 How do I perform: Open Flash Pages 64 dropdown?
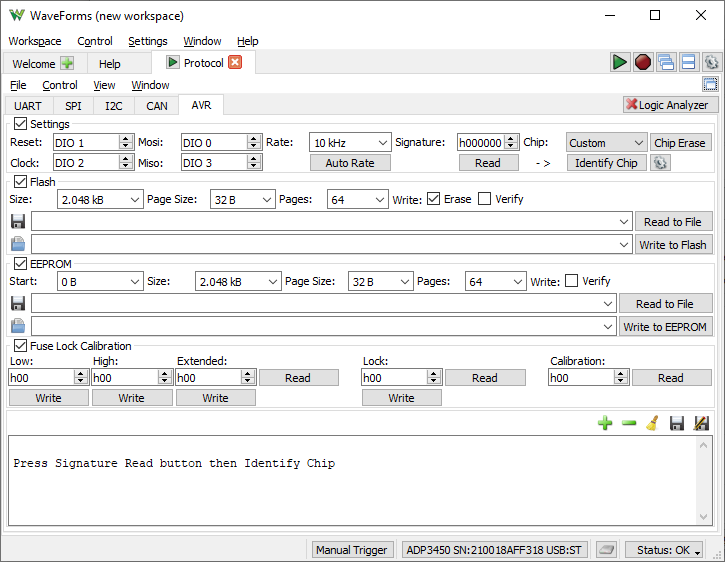(x=357, y=199)
